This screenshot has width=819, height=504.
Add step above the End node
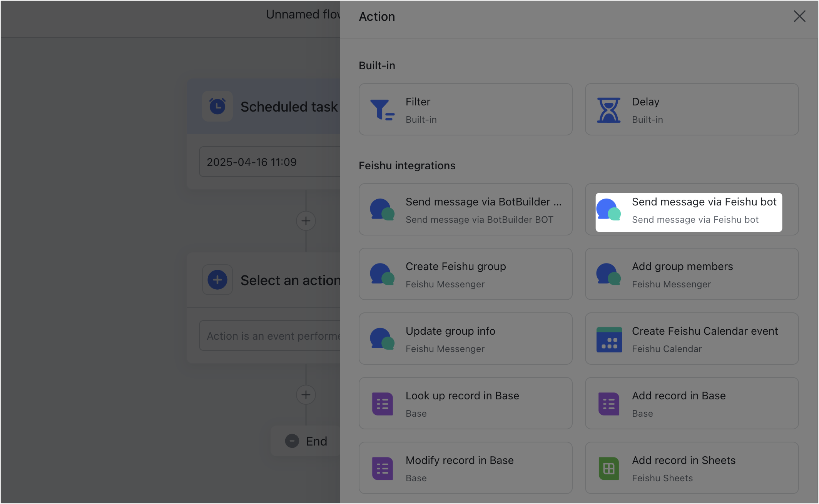coord(306,394)
